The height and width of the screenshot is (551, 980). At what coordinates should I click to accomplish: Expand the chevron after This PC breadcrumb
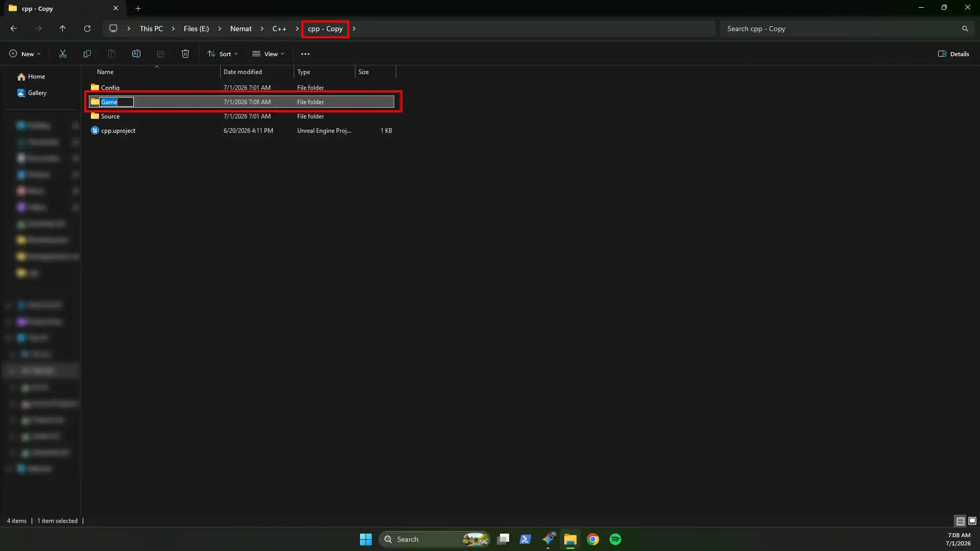coord(173,29)
